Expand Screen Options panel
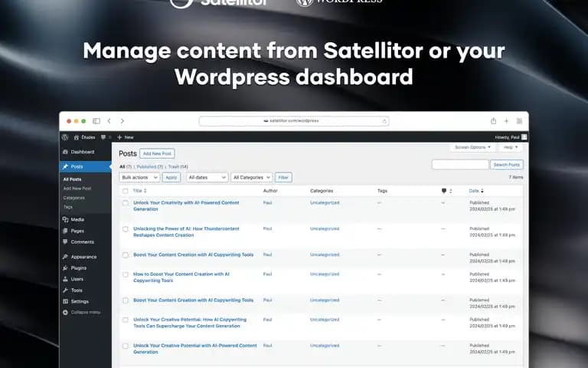Image resolution: width=588 pixels, height=368 pixels. 472,147
